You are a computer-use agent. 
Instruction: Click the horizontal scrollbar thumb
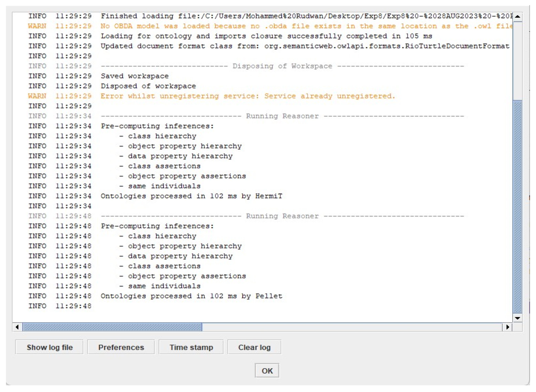tap(112, 327)
